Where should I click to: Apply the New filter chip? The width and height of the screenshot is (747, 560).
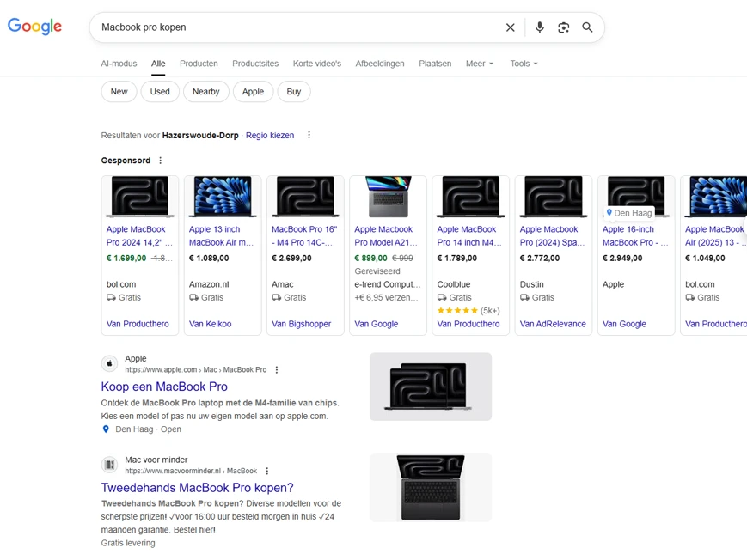119,91
